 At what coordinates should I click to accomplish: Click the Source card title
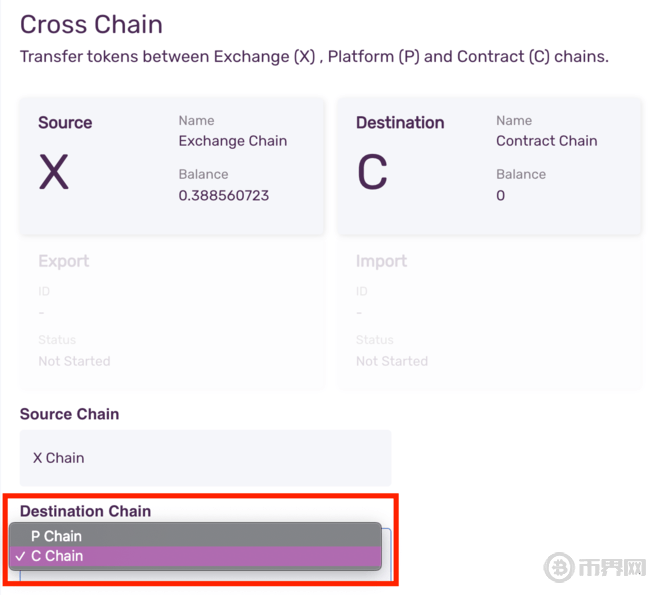tap(65, 123)
